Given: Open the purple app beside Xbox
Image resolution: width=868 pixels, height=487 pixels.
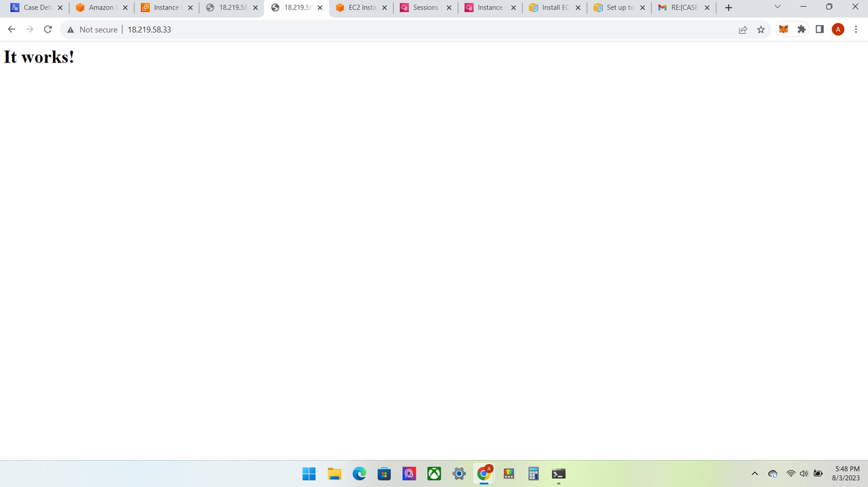Looking at the screenshot, I should (x=409, y=474).
